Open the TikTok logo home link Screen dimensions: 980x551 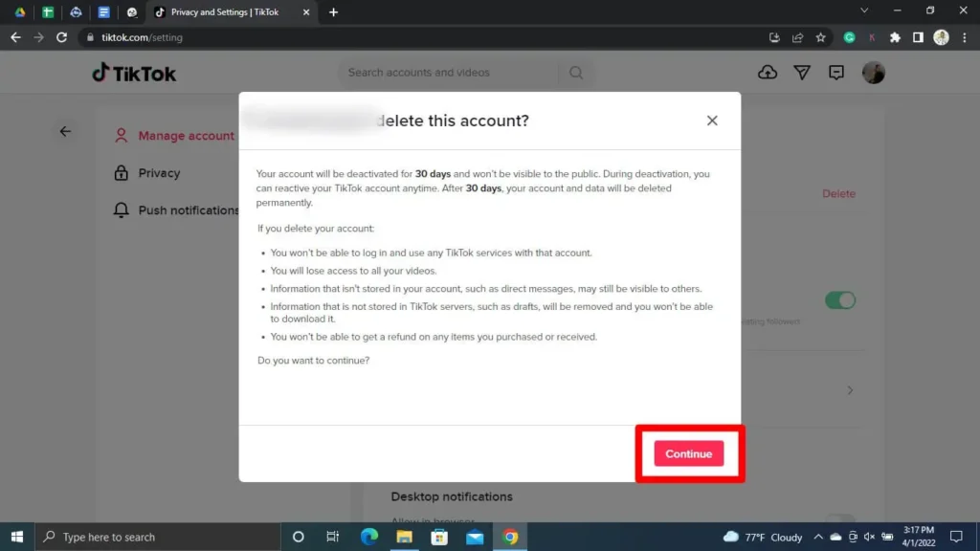pyautogui.click(x=134, y=73)
